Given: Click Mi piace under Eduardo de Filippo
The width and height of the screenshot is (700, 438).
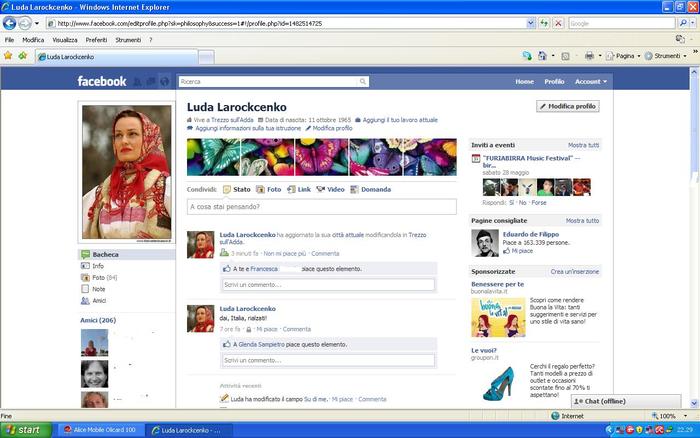Looking at the screenshot, I should [x=522, y=251].
